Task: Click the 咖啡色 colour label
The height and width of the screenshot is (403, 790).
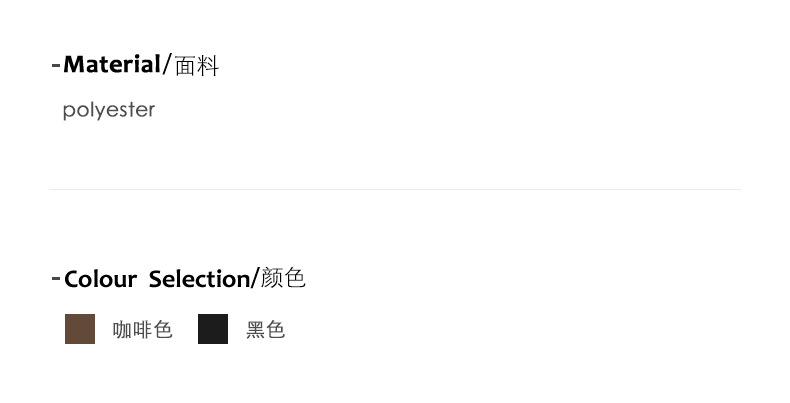Action: (x=142, y=330)
